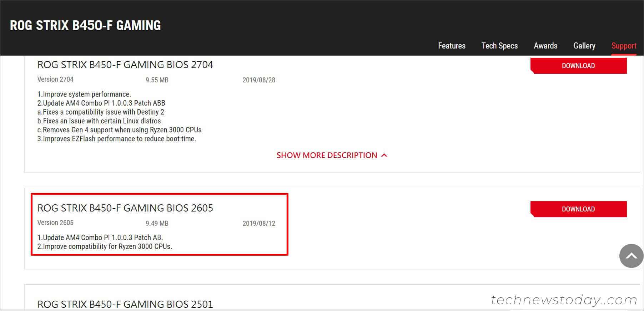Click the 9.49 MB file size
Viewport: 644px width, 311px height.
[157, 223]
